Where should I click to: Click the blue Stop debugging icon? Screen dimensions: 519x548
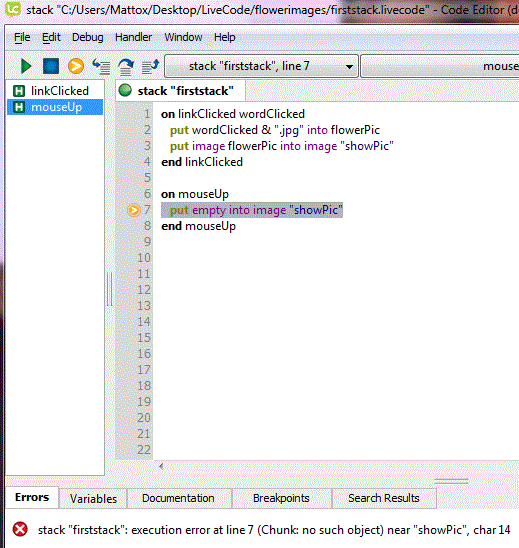pos(51,66)
